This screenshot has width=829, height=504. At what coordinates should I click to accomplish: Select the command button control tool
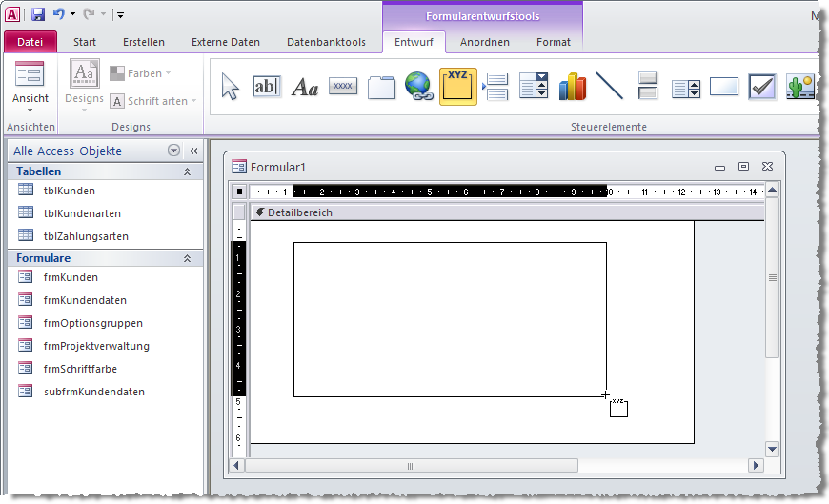click(x=343, y=87)
